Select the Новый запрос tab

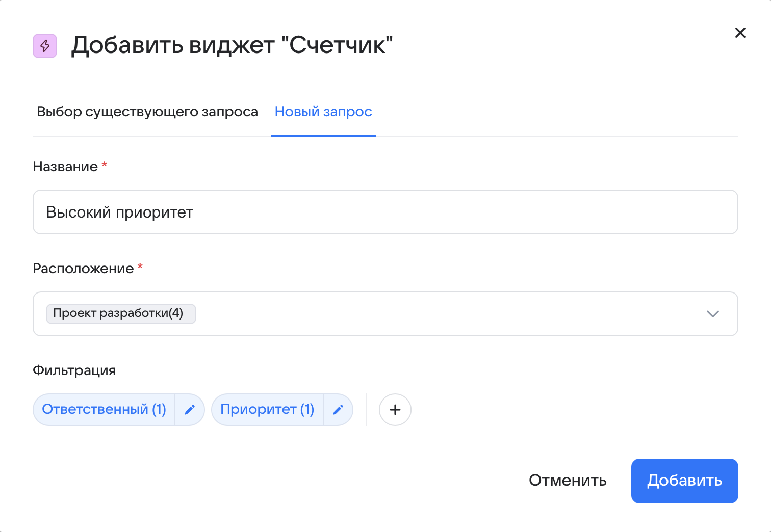[x=323, y=112]
